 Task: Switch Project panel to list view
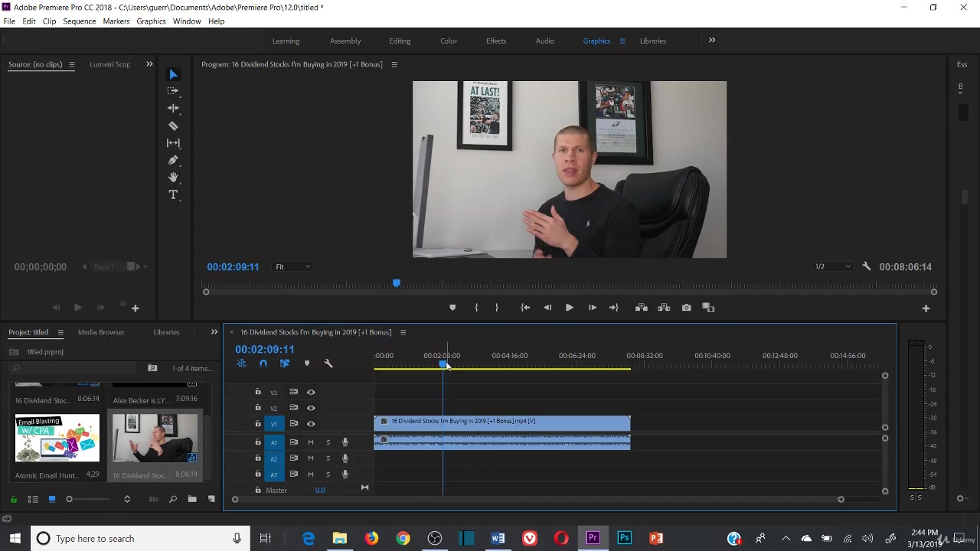coord(33,500)
